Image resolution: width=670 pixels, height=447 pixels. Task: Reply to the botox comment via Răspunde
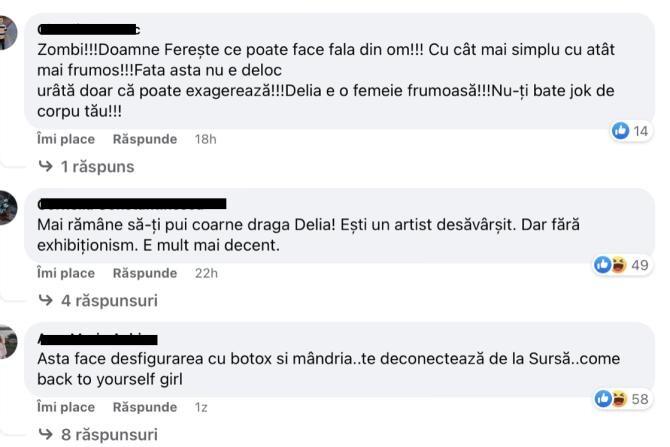[x=145, y=407]
